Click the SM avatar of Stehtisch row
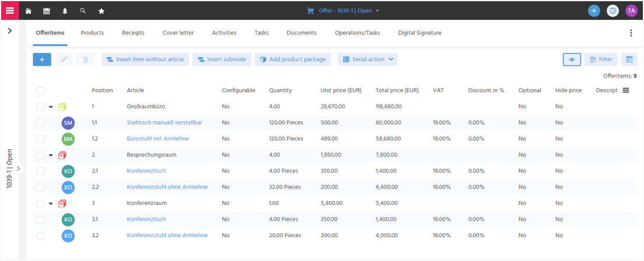644x261 pixels. click(68, 123)
